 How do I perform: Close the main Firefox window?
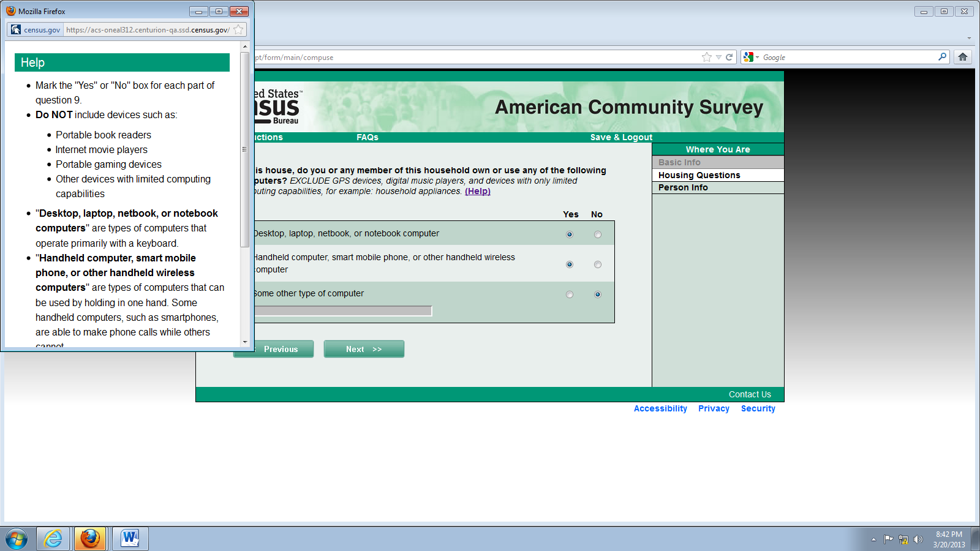point(964,11)
